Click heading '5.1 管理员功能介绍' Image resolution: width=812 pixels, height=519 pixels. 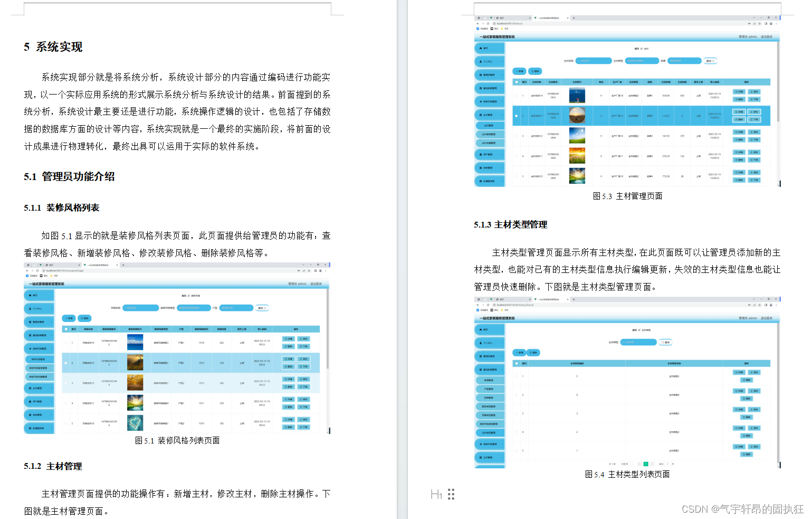(69, 177)
